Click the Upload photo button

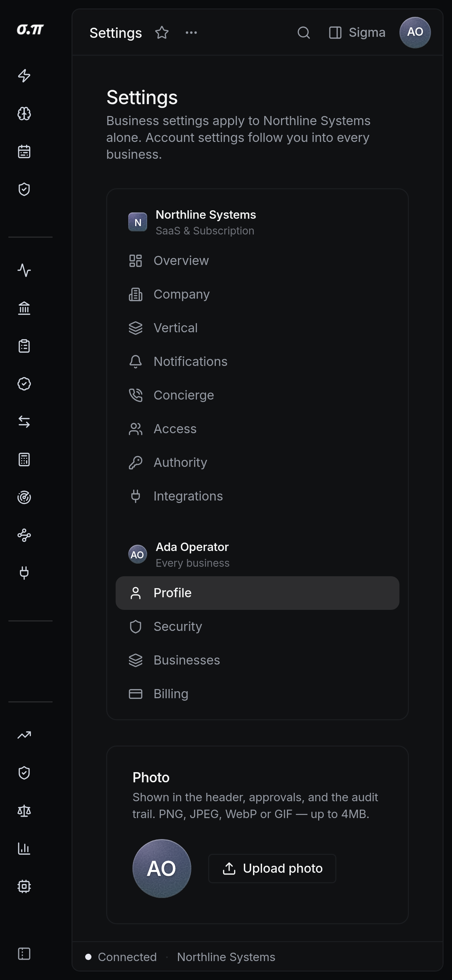[272, 869]
